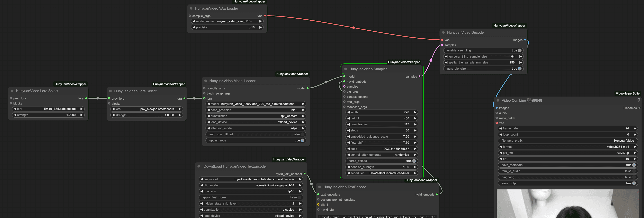Image resolution: width=644 pixels, height=218 pixels.
Task: Click the flow_shift value field
Action: (x=382, y=143)
